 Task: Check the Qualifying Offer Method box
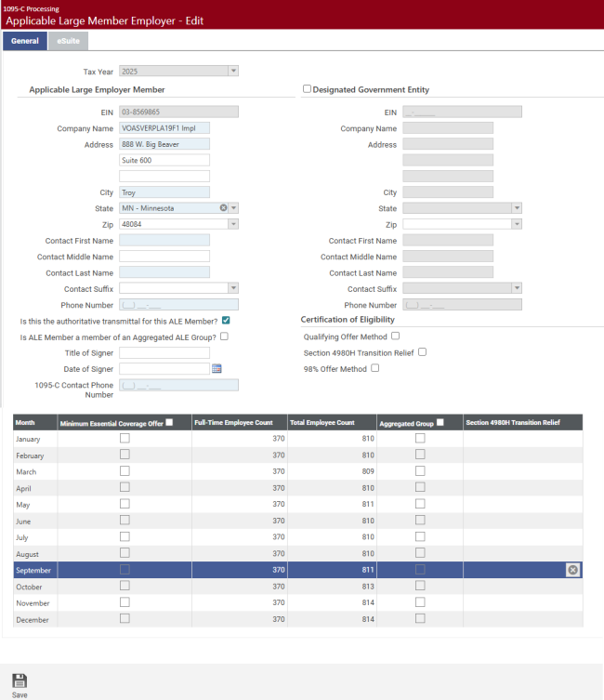click(395, 337)
